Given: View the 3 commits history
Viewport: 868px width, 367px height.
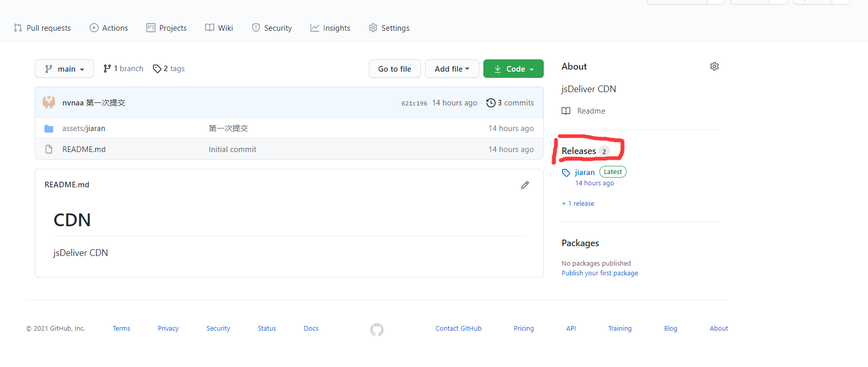Looking at the screenshot, I should click(x=510, y=103).
